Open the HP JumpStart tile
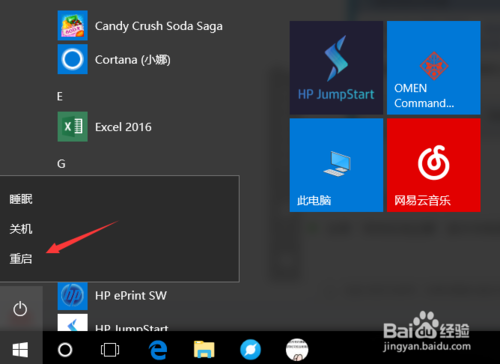The width and height of the screenshot is (500, 364). point(336,68)
